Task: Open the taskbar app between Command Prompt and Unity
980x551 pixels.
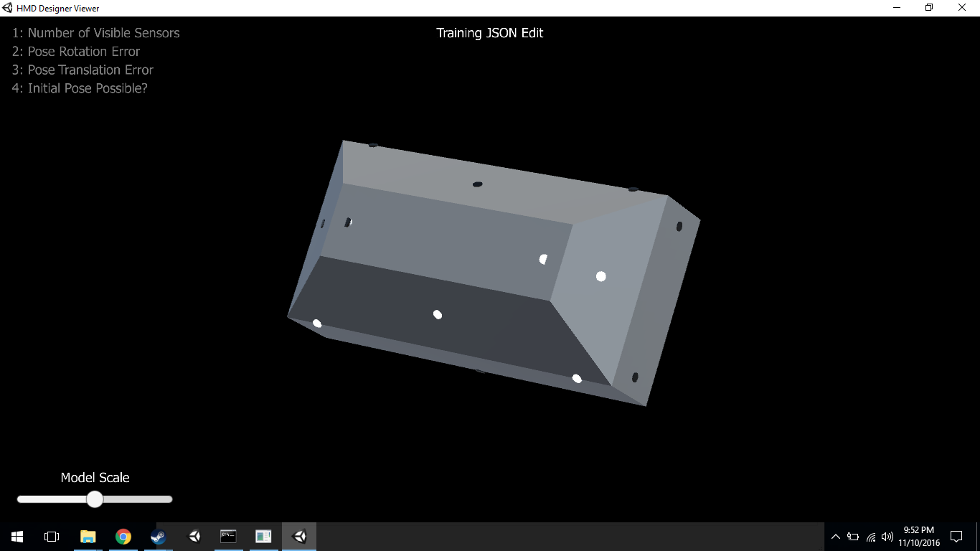Action: point(263,537)
